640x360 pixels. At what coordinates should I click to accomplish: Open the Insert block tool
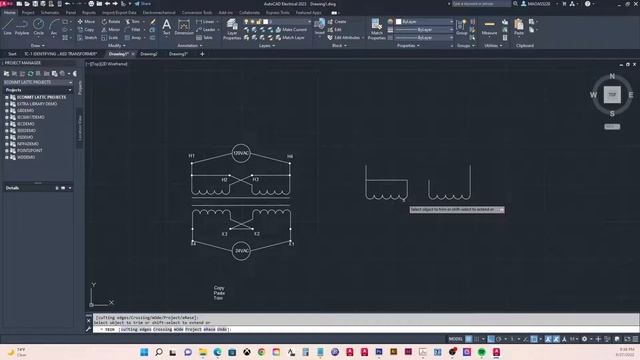(320, 27)
